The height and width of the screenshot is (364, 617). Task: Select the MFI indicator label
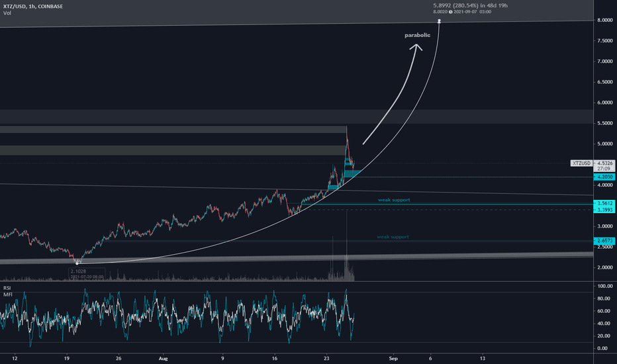(7, 295)
